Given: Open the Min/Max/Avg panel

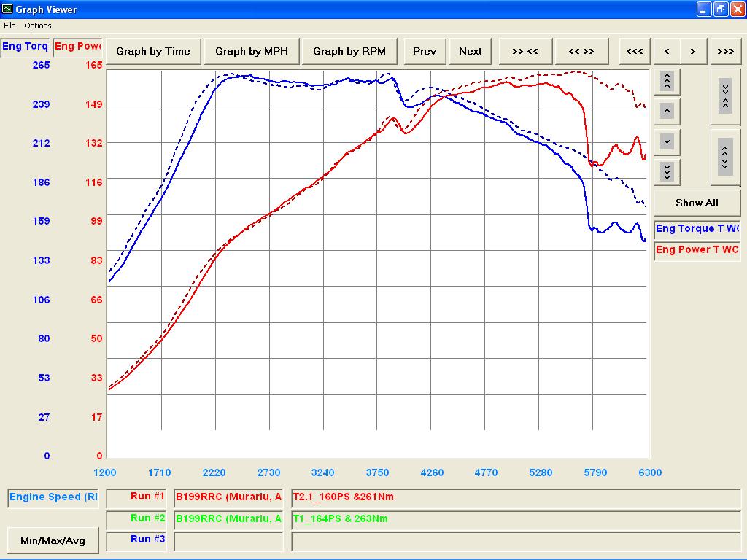Looking at the screenshot, I should point(53,540).
